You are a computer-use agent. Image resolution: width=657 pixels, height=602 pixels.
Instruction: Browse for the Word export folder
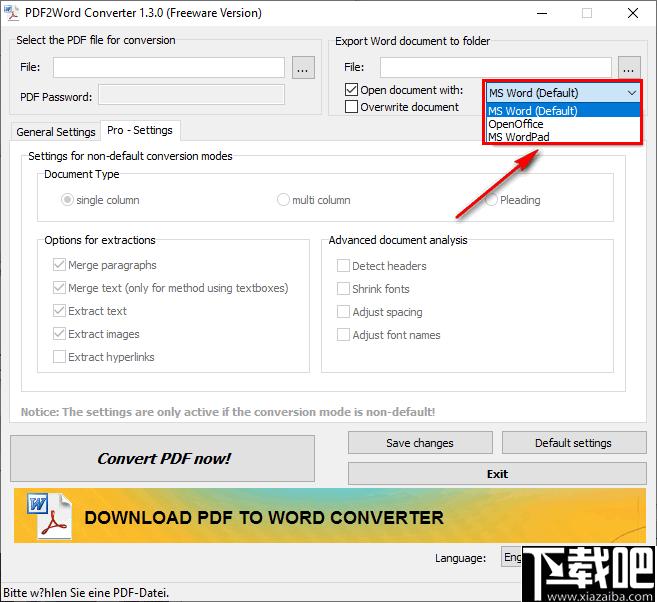[x=629, y=67]
